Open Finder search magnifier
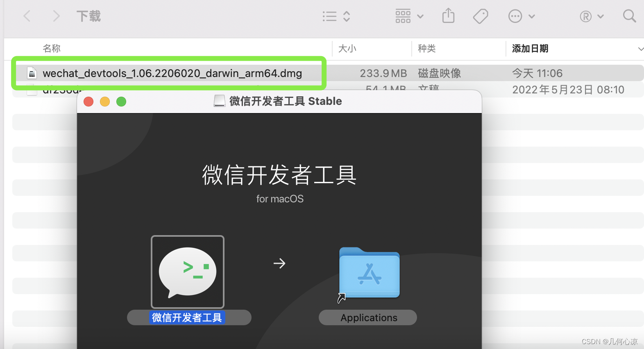 pos(629,16)
